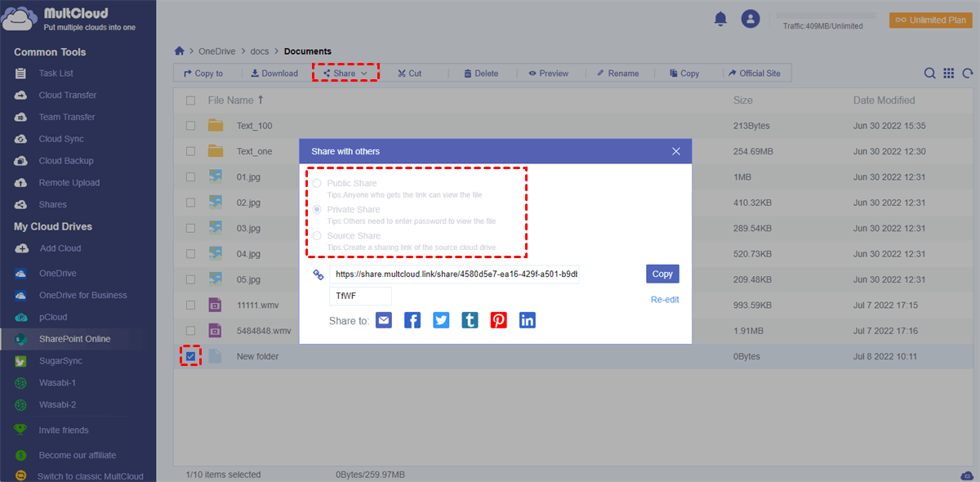Switch to classic MultCloud
Viewport: 980px width, 482px height.
pos(90,476)
